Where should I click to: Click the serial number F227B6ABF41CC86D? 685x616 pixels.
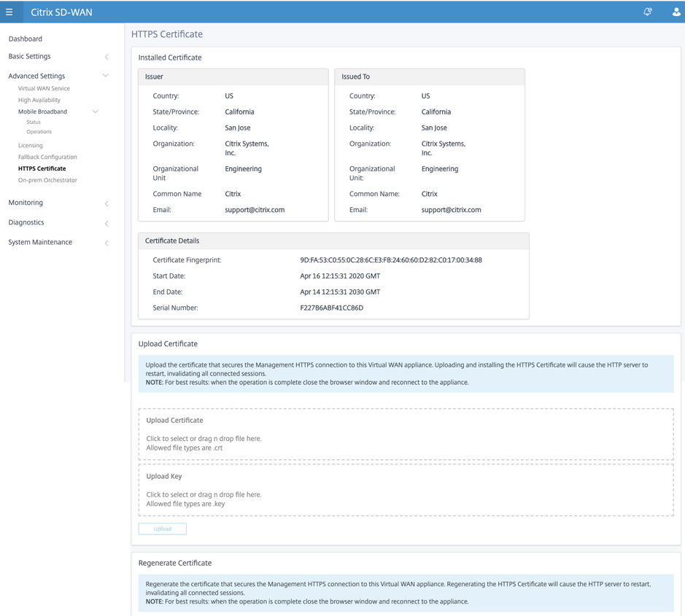tap(332, 308)
